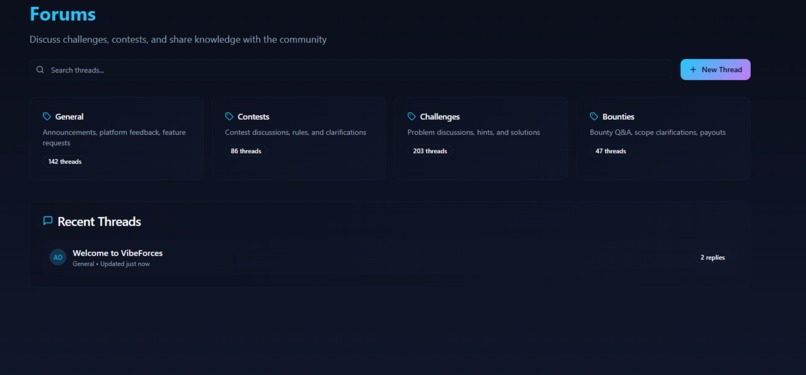Click 'Problem discussions, hints, and solutions' text

click(x=474, y=133)
